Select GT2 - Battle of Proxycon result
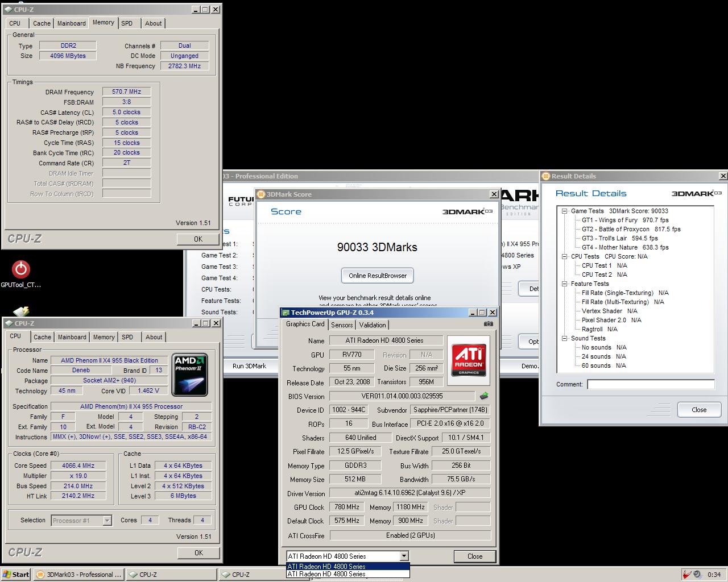This screenshot has height=582, width=728. [631, 229]
